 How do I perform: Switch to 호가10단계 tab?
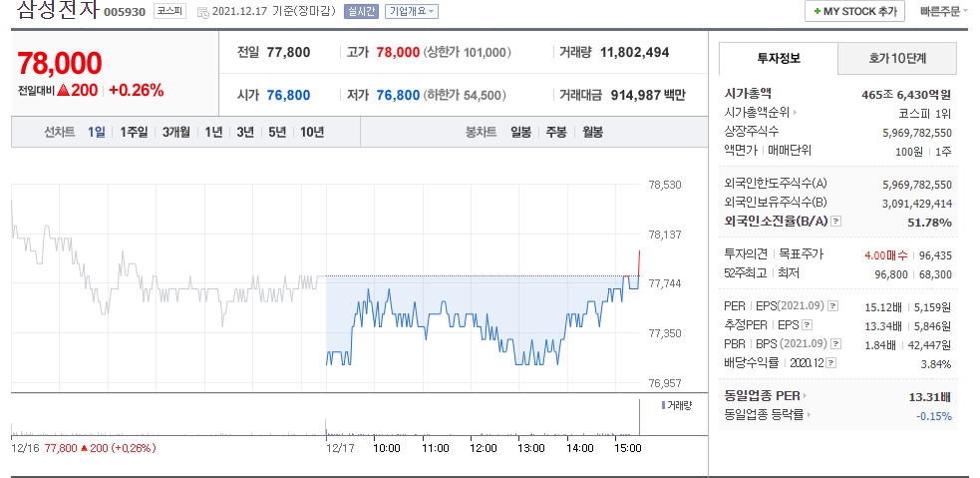point(897,59)
